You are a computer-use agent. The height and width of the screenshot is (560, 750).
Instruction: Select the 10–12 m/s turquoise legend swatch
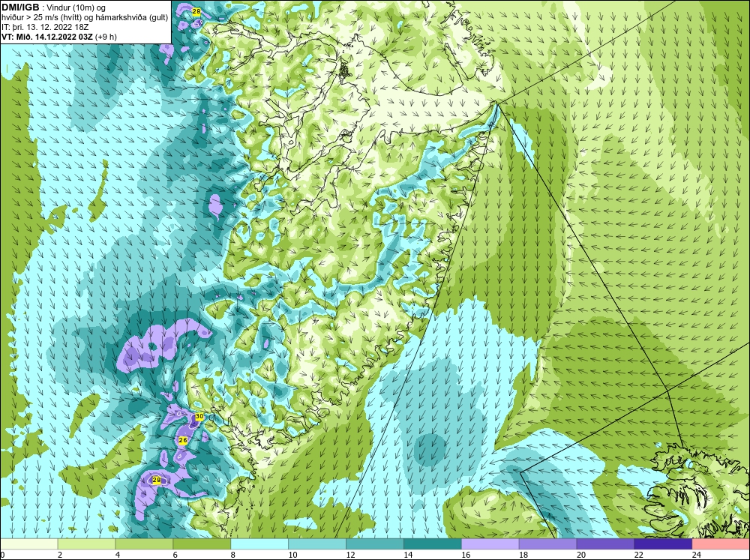[317, 544]
